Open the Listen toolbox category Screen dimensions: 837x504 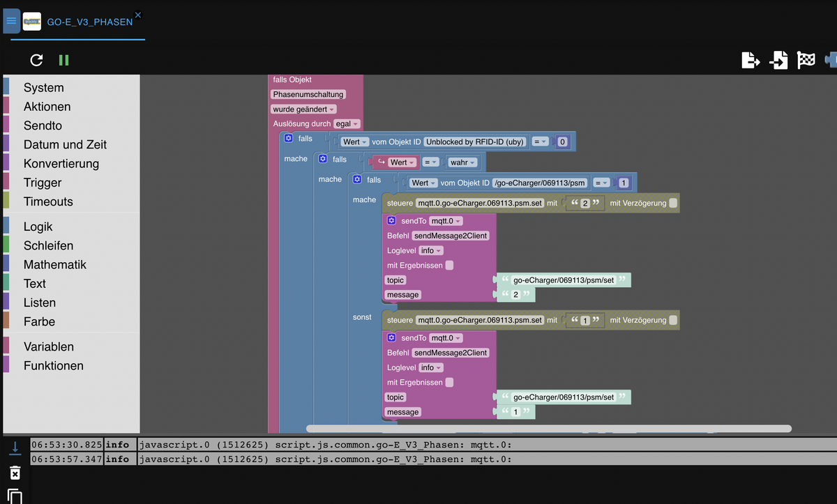pos(40,303)
